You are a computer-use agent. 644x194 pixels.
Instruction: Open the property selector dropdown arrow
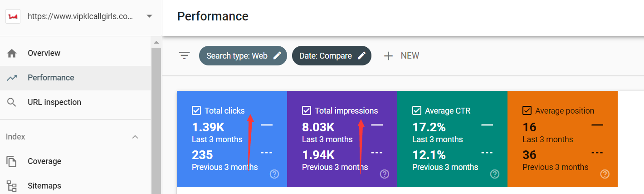149,16
